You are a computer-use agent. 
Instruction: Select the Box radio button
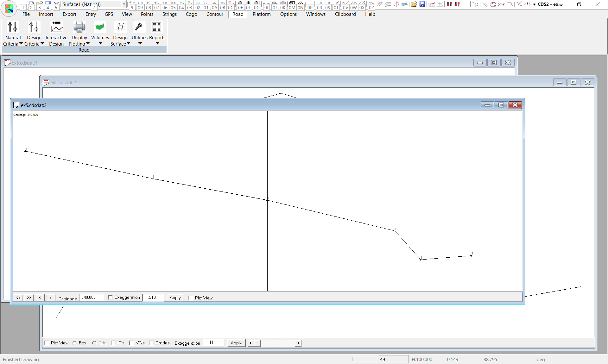pos(75,343)
